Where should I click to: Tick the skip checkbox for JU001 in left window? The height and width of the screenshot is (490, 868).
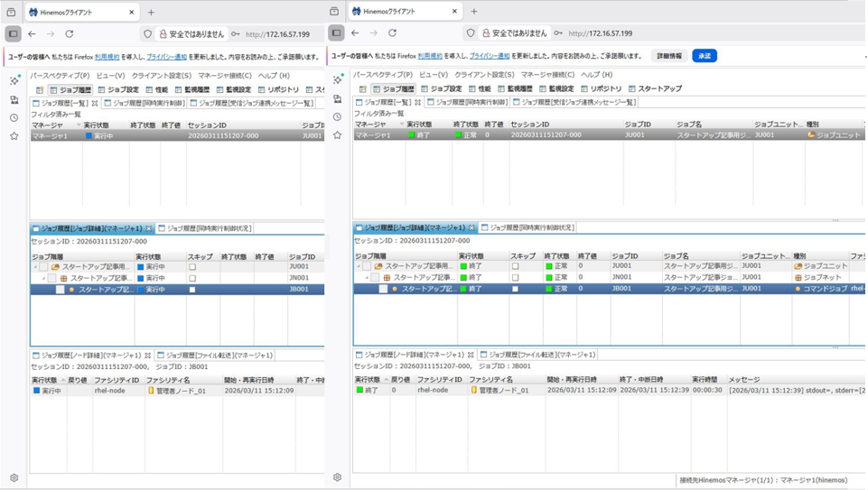[x=192, y=267]
